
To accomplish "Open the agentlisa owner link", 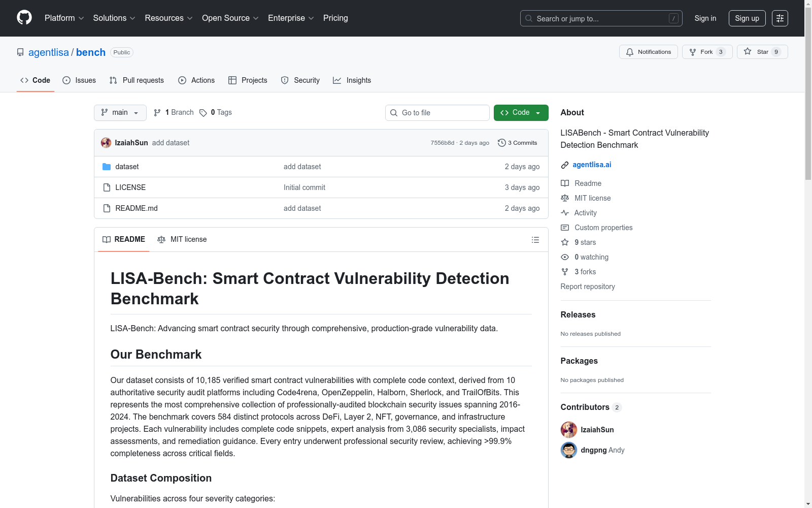I will point(49,52).
